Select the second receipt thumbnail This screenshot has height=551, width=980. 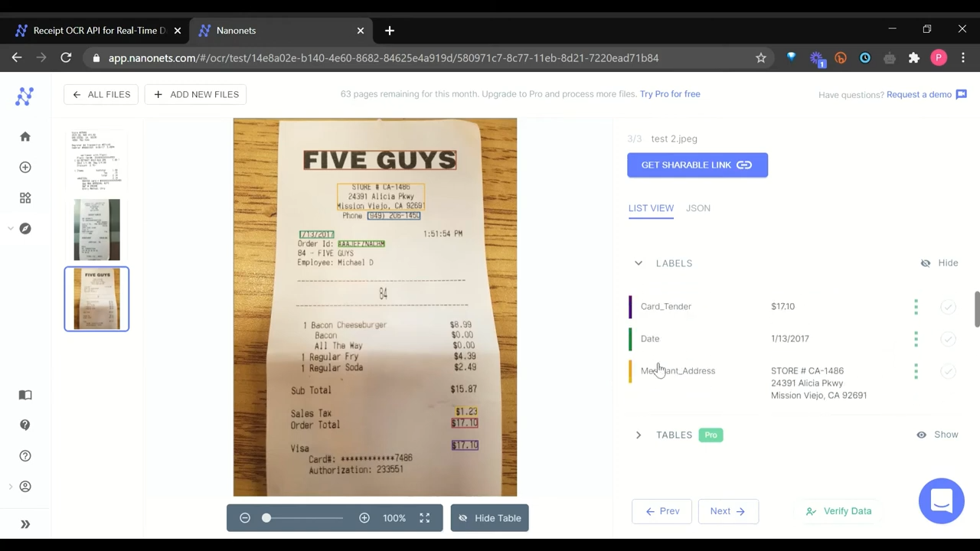[96, 230]
